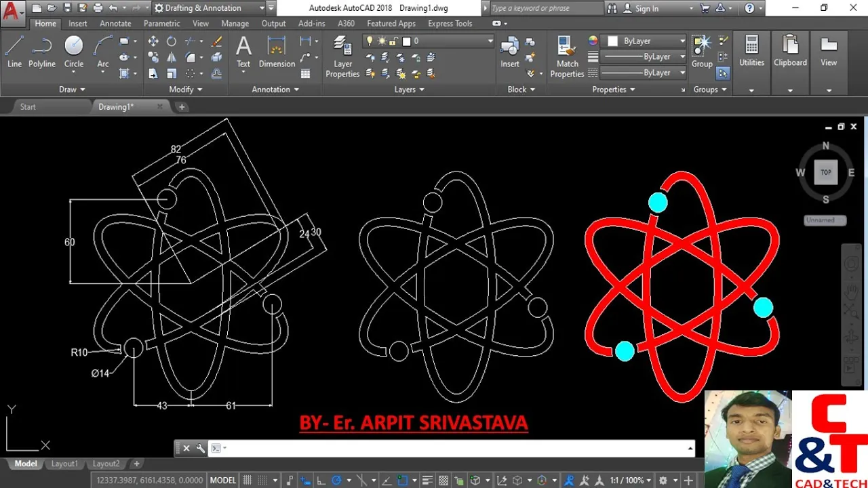Open the annotation scale 1:1 dropdown
This screenshot has height=488, width=868.
coord(631,480)
